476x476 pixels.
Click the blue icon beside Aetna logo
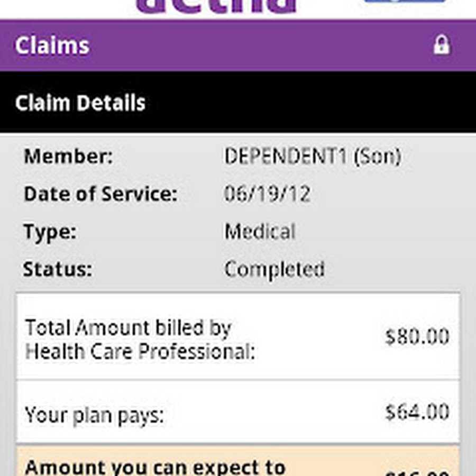(x=405, y=2)
